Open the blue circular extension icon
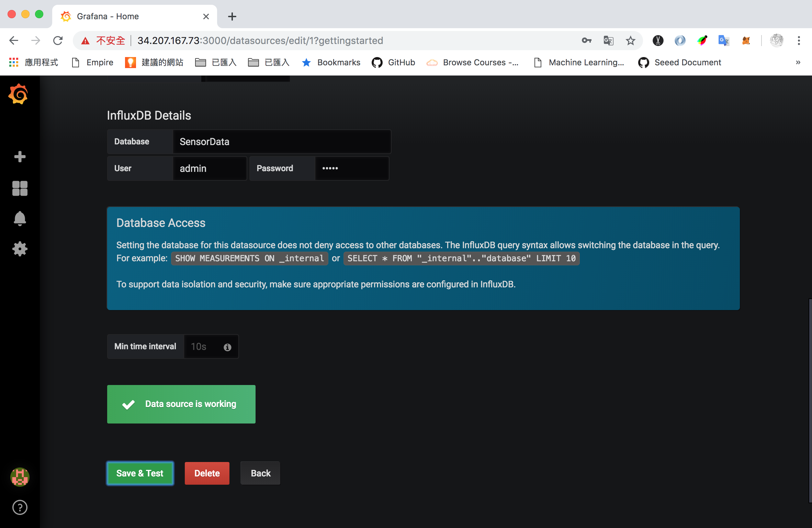The image size is (812, 528). [x=680, y=41]
